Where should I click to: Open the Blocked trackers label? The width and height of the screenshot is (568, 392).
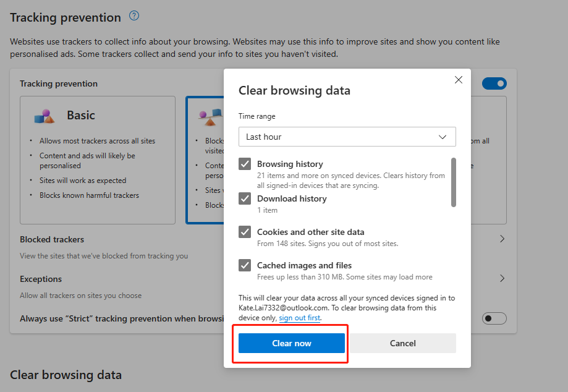(x=52, y=239)
